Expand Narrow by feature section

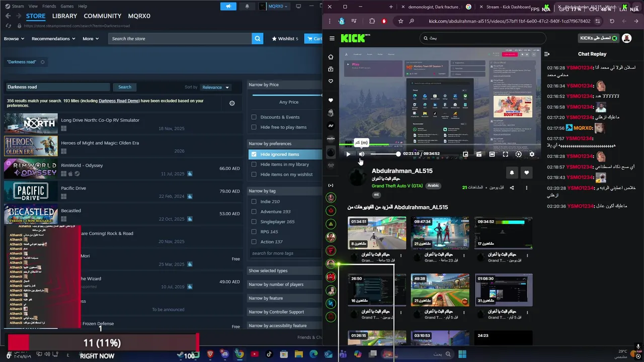284,298
